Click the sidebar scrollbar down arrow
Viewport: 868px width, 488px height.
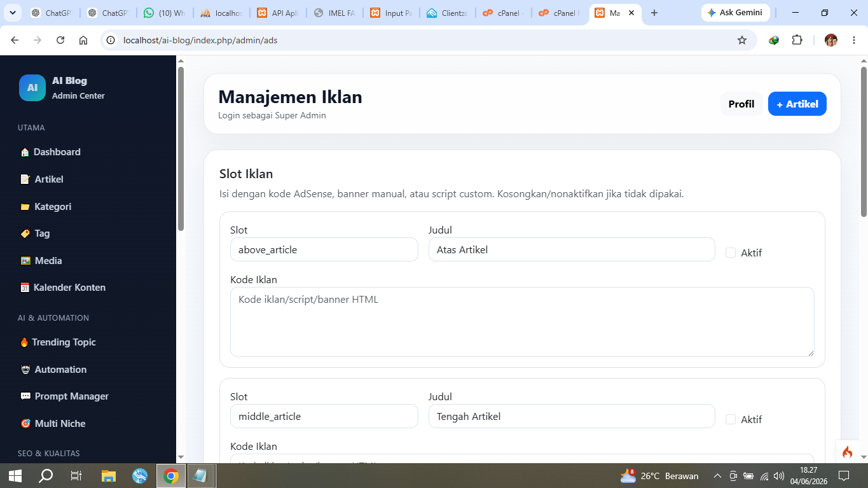click(x=181, y=457)
